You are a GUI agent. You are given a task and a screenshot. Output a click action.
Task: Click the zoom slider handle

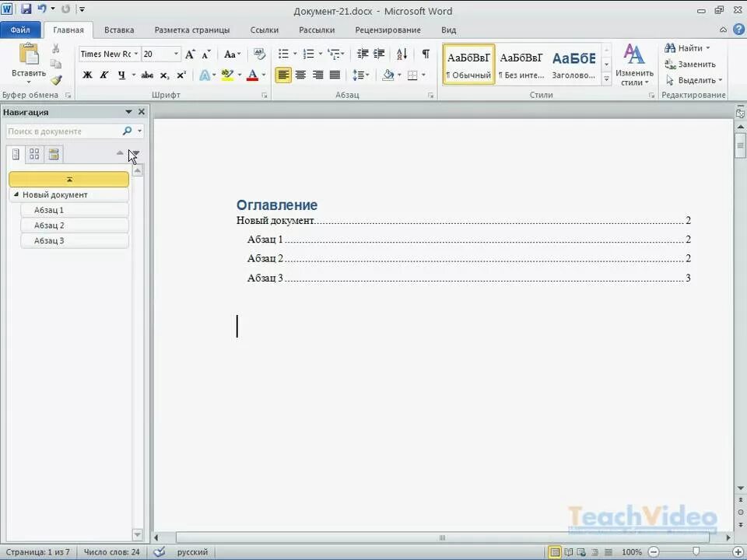(696, 552)
